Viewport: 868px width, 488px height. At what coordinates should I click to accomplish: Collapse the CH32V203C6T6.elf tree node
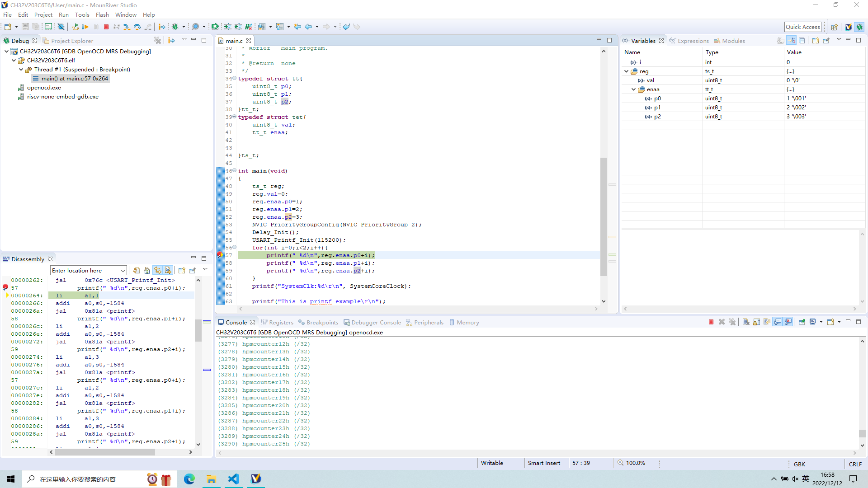coord(14,61)
